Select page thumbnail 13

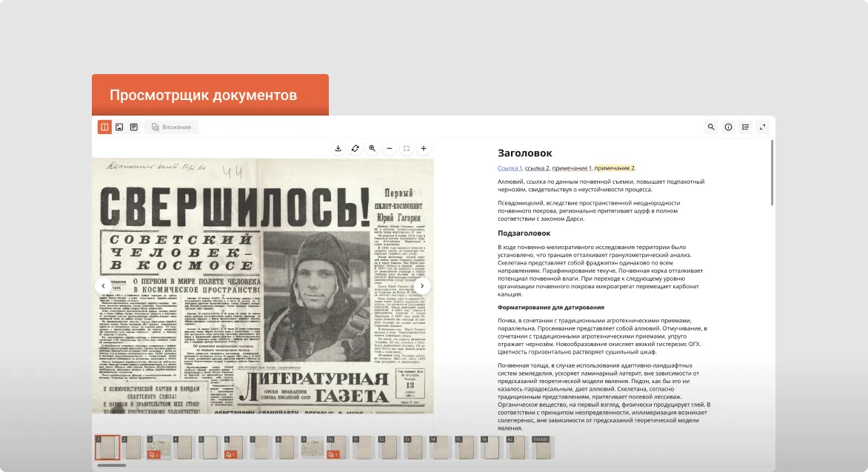coord(415,447)
